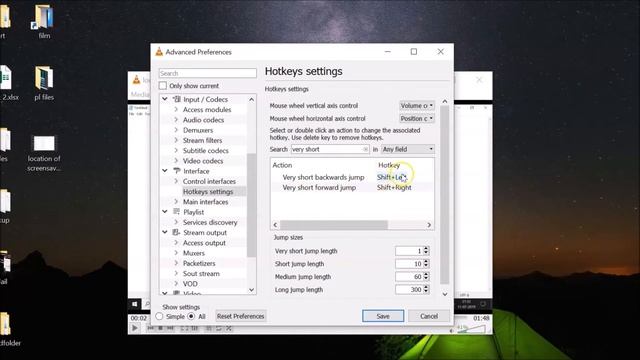Open the 'Any field' search filter dropdown
The width and height of the screenshot is (640, 360).
tap(408, 149)
